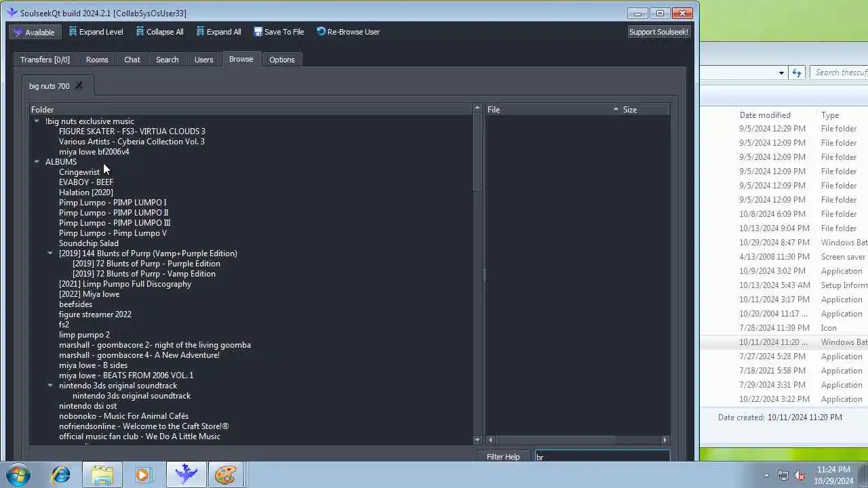Click Save To File disk icon

click(x=258, y=32)
